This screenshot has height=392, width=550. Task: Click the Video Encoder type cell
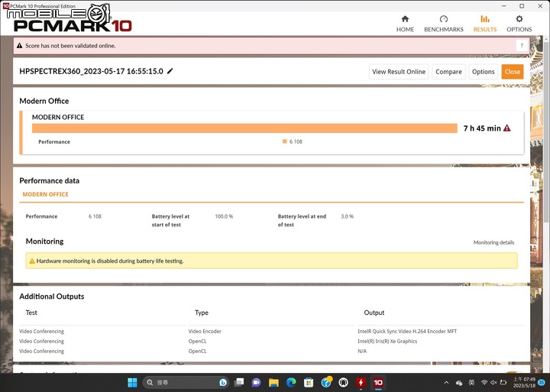coord(205,332)
